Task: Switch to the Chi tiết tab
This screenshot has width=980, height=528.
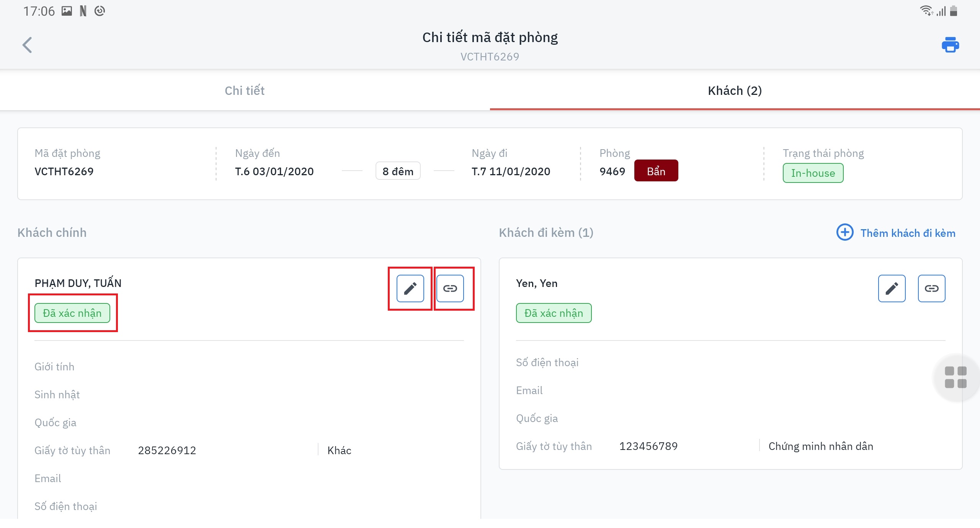Action: (245, 91)
